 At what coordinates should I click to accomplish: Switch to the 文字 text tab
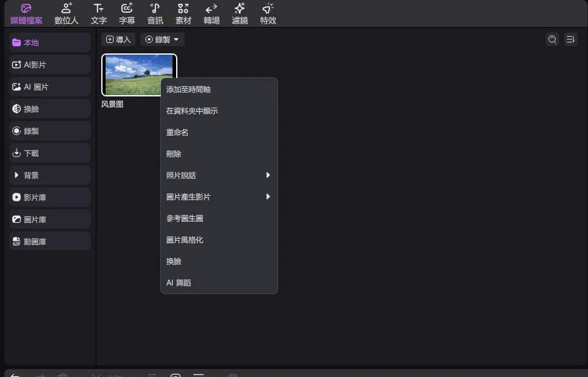pos(99,14)
